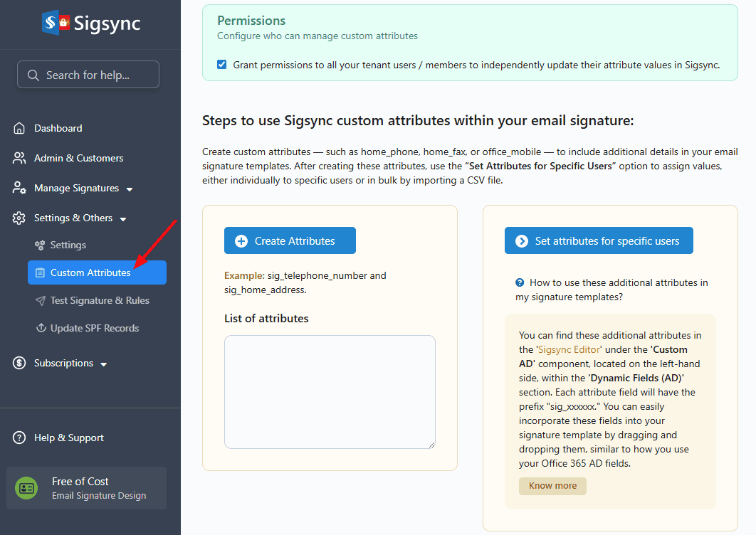Click the blue question mark help icon
The height and width of the screenshot is (535, 756).
(x=520, y=282)
